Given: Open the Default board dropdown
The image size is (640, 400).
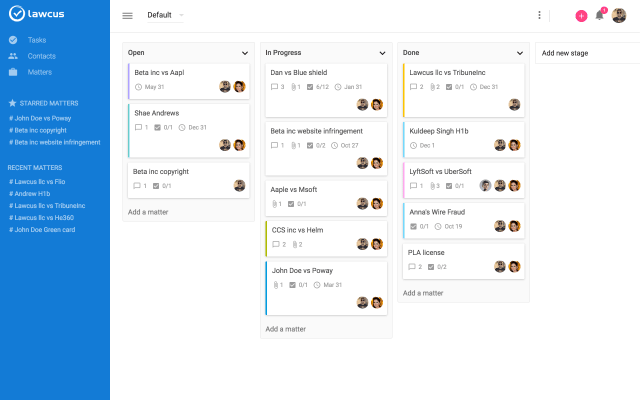Looking at the screenshot, I should (165, 16).
